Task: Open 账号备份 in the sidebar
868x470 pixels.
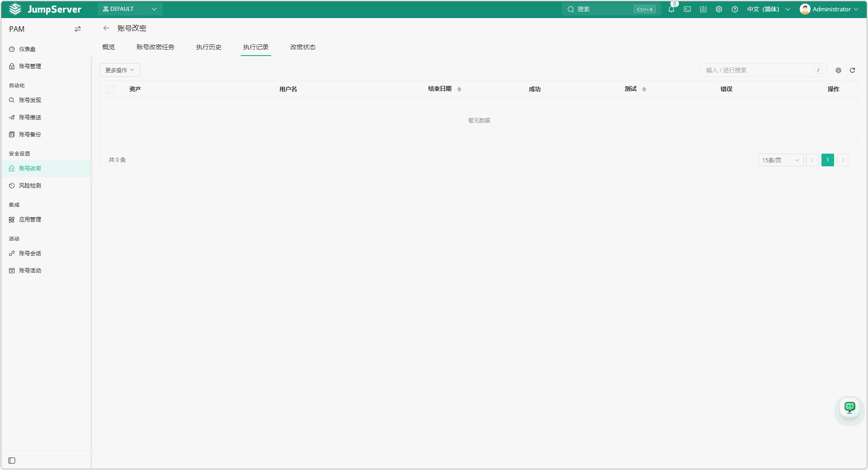Action: click(x=46, y=135)
